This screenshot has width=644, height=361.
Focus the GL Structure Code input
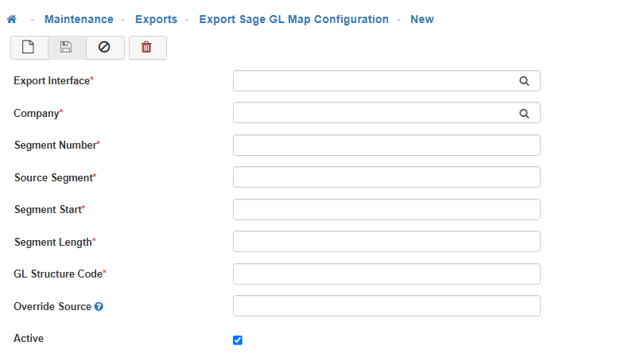coord(386,274)
